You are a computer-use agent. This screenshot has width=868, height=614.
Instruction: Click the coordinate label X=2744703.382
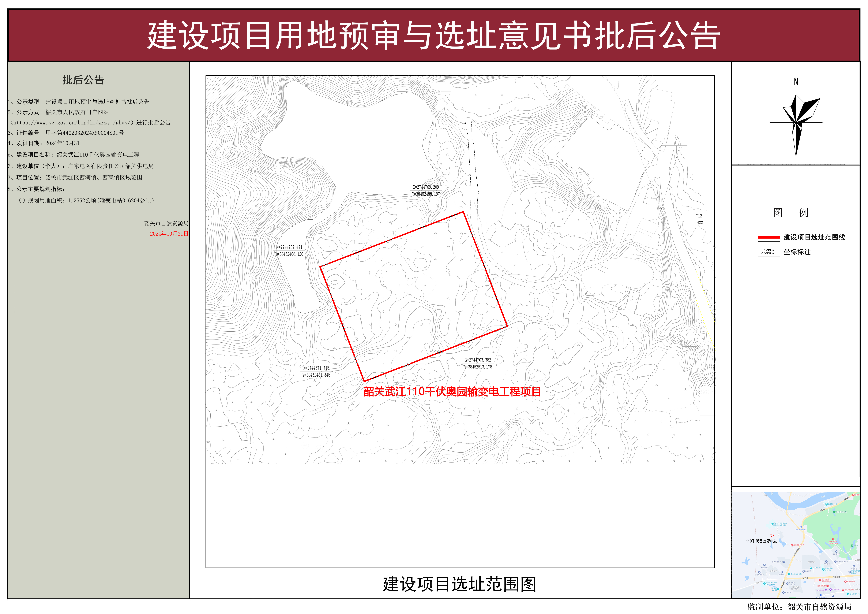pyautogui.click(x=478, y=360)
